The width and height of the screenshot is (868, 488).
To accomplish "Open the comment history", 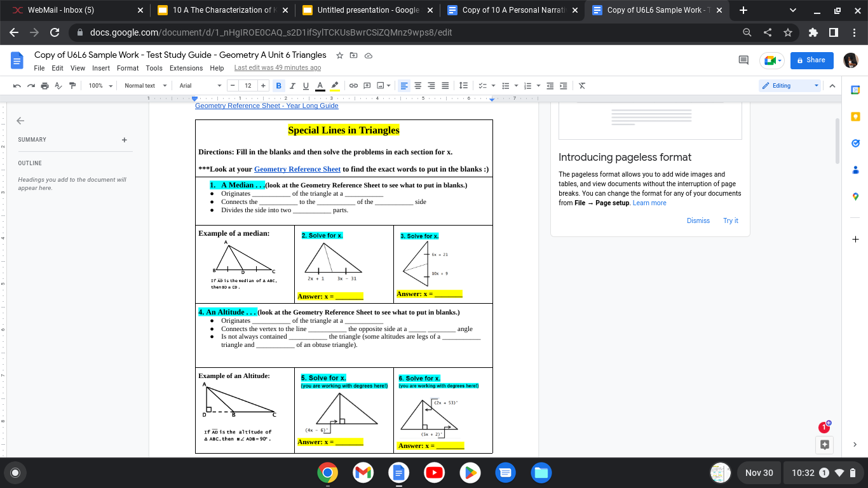I will pos(743,60).
